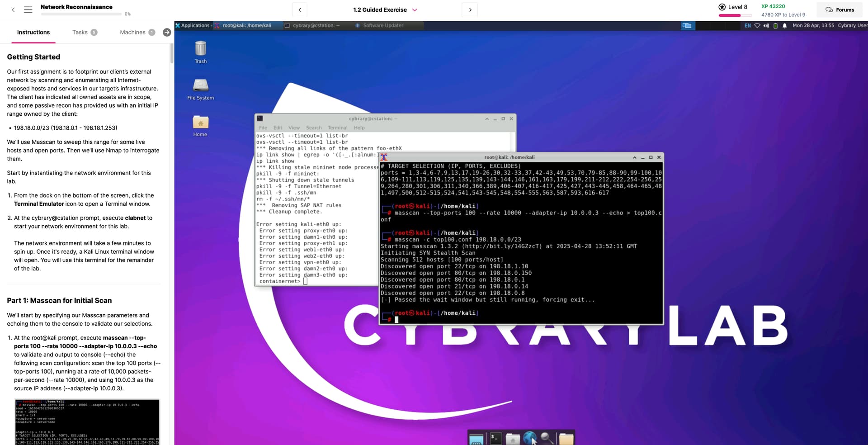Open the Forums button
The width and height of the screenshot is (868, 445).
[840, 10]
